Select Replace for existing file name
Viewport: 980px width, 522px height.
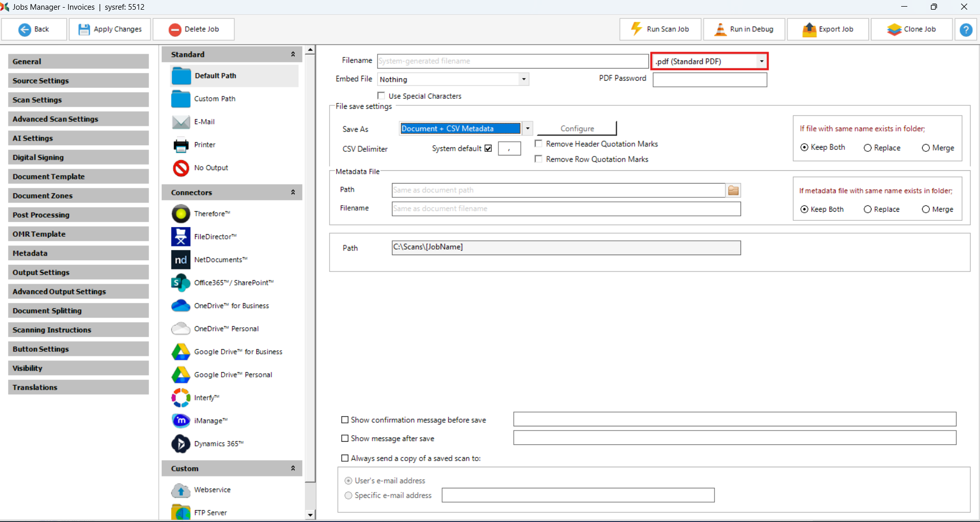pos(867,148)
